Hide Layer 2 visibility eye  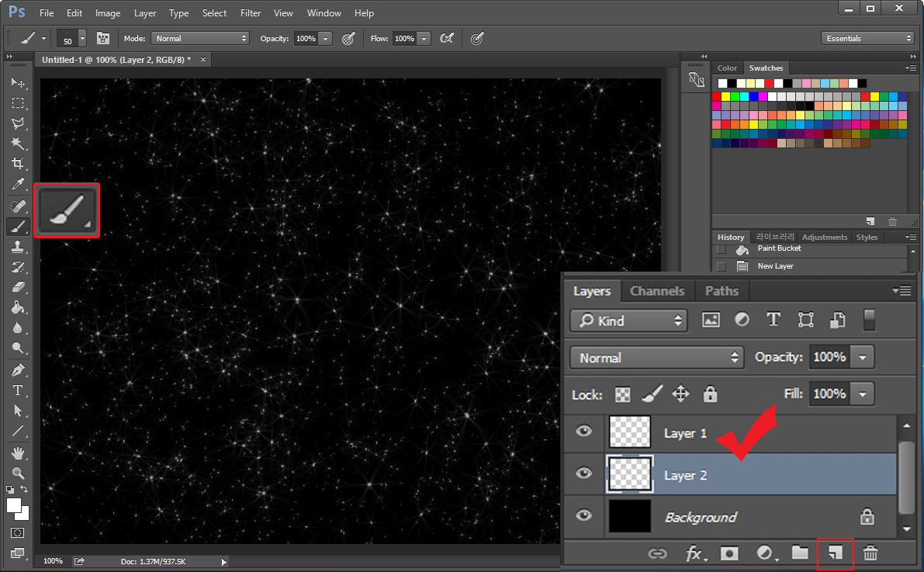tap(583, 473)
